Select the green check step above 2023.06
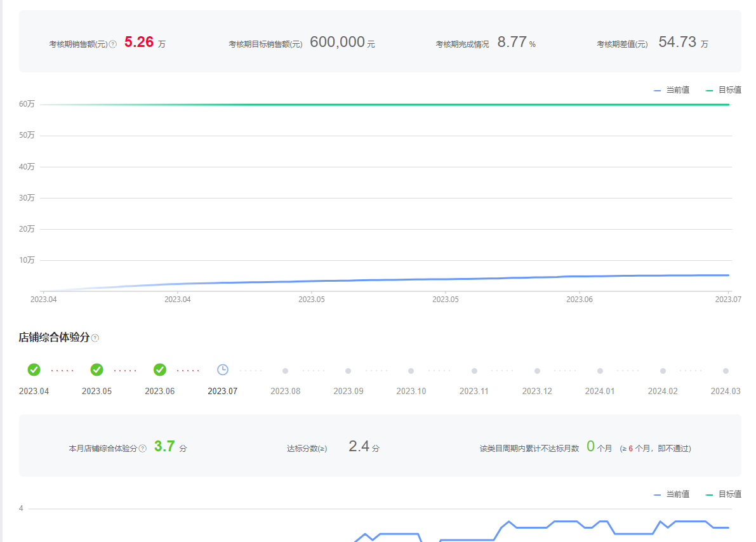This screenshot has width=756, height=542. click(x=159, y=370)
